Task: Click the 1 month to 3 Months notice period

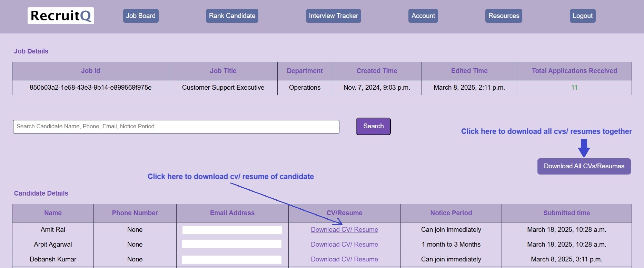Action: click(451, 245)
